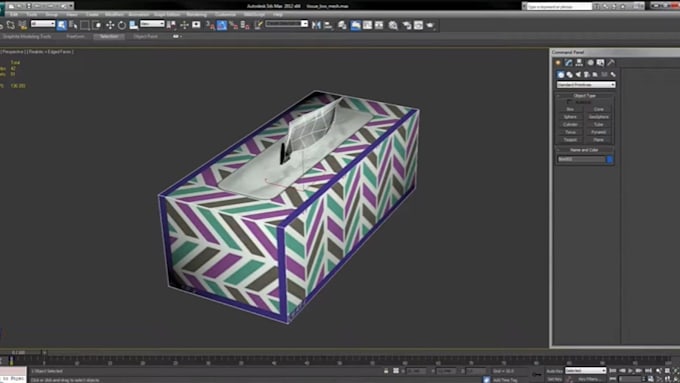Click the object color swatch
680x383 pixels.
[x=610, y=160]
